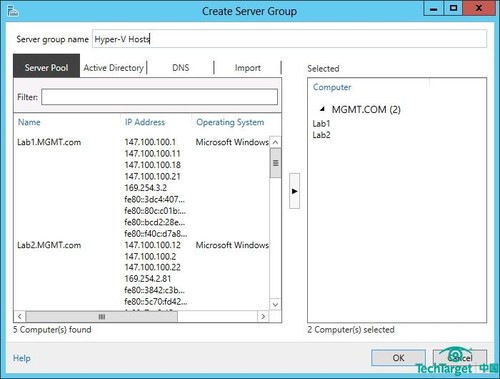The height and width of the screenshot is (379, 500).
Task: Open the DNS tab
Action: pos(180,68)
